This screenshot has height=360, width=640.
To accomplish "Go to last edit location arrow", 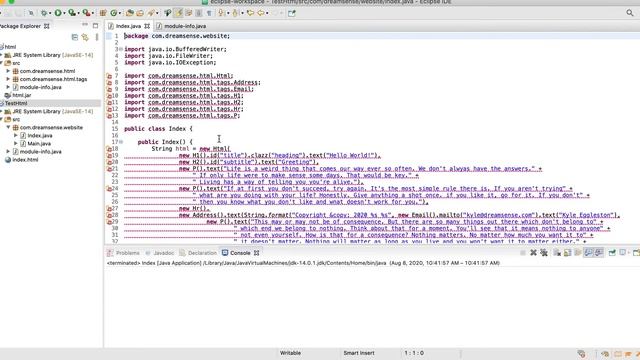I will [250, 13].
